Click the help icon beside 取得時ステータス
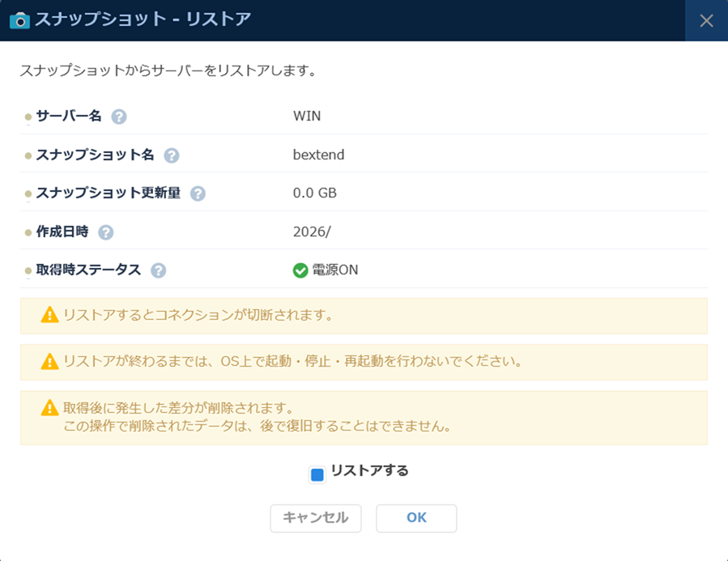 pyautogui.click(x=159, y=270)
